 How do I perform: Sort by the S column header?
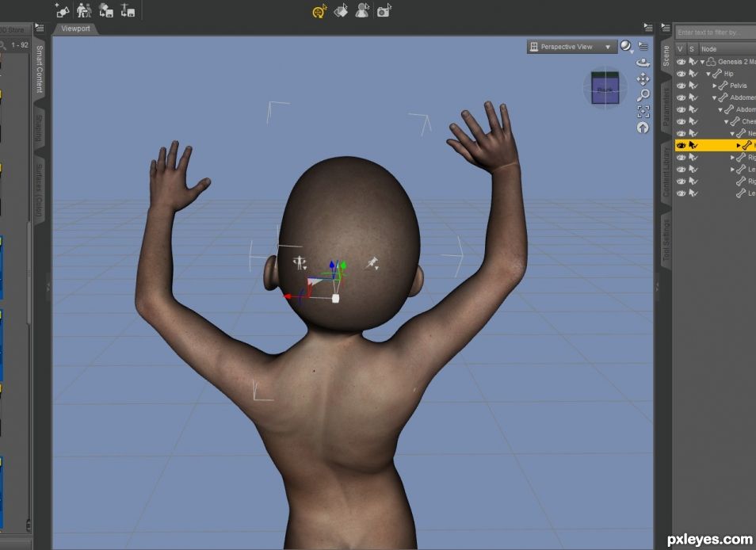(691, 48)
